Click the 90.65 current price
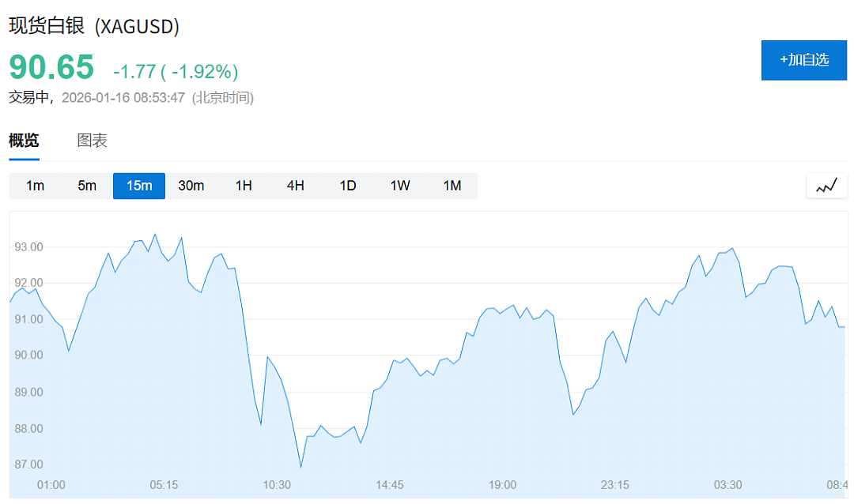Viewport: 854px width, 504px height. tap(51, 67)
